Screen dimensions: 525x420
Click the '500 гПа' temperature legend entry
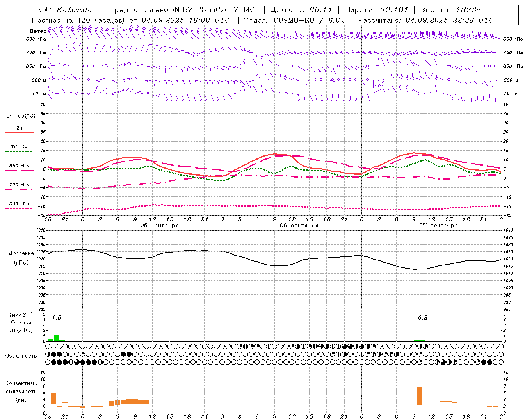tap(19, 204)
